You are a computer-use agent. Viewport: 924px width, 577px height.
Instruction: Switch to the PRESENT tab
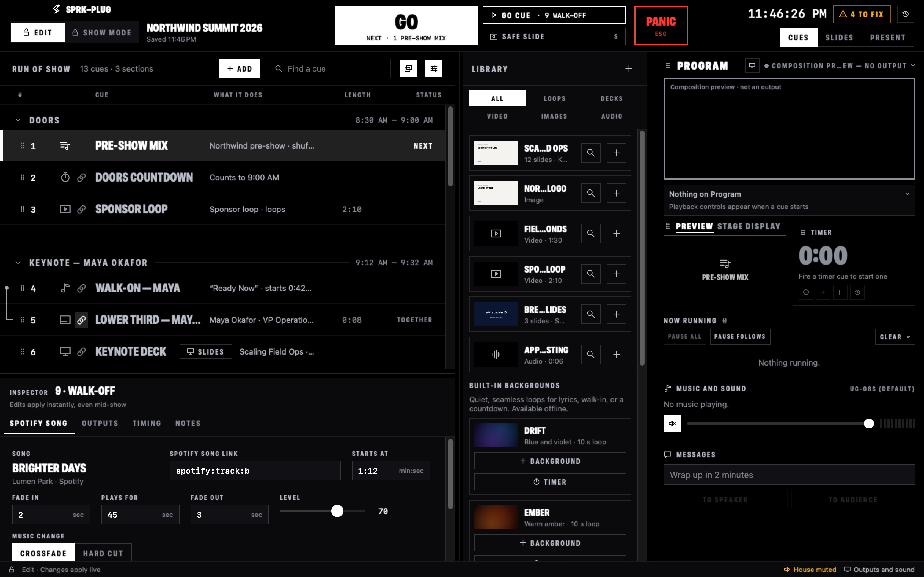[x=887, y=37]
